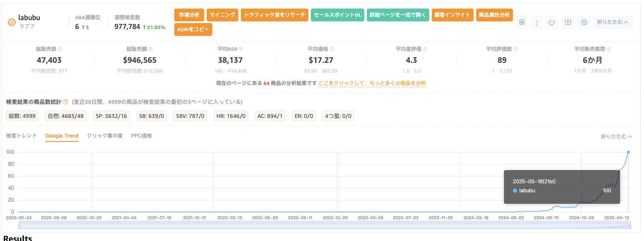
Task: Open the PPC価格 tab
Action: click(141, 136)
